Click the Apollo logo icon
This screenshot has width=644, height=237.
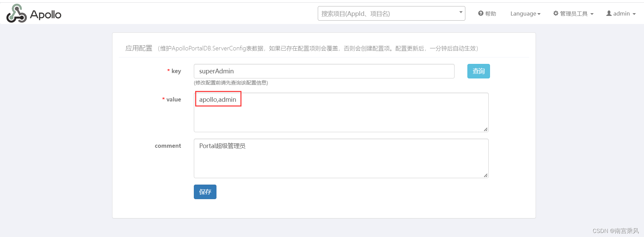(17, 14)
